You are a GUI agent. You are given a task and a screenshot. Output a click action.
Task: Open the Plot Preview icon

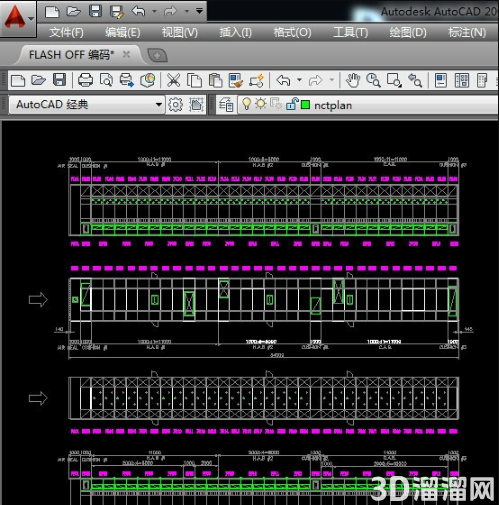click(106, 80)
